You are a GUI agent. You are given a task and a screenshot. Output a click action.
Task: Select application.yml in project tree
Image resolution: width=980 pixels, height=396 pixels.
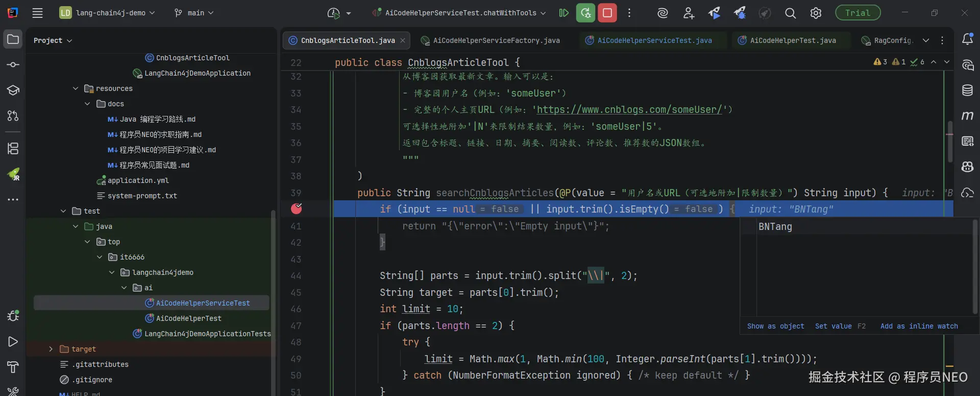click(138, 180)
